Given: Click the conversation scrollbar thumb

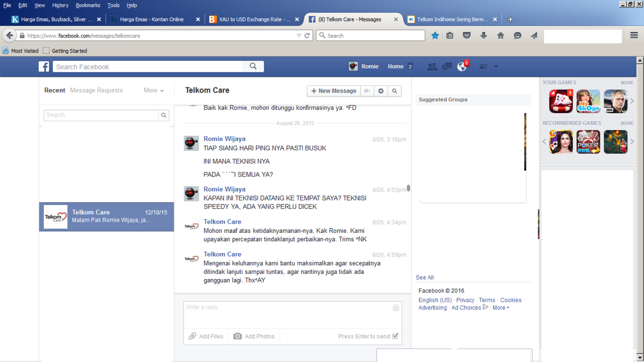Looking at the screenshot, I should pyautogui.click(x=409, y=188).
